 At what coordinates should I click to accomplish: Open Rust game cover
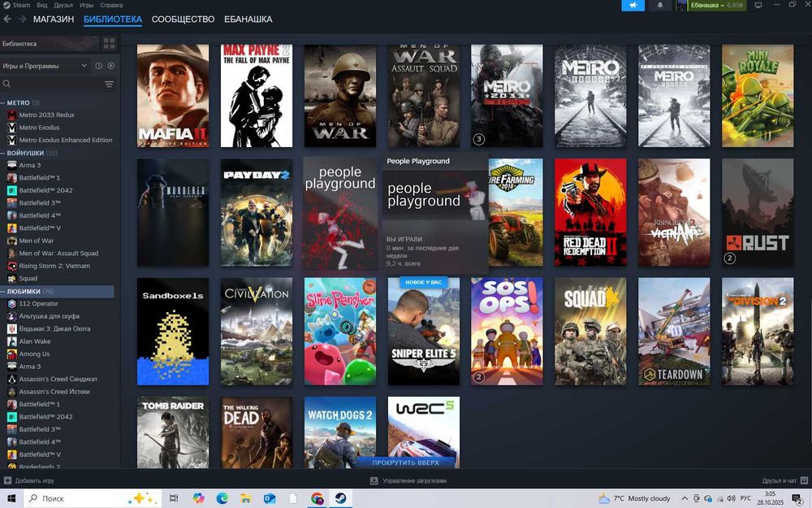pos(758,212)
